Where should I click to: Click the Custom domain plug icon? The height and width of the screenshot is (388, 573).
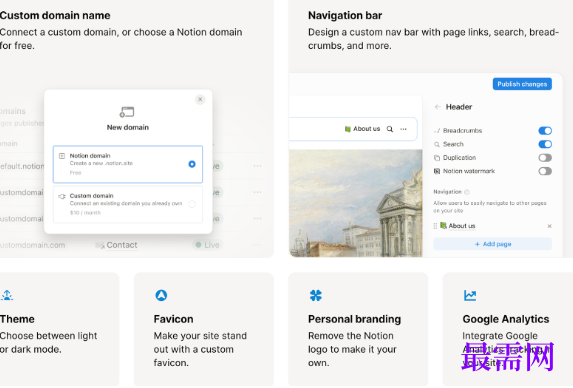[62, 196]
